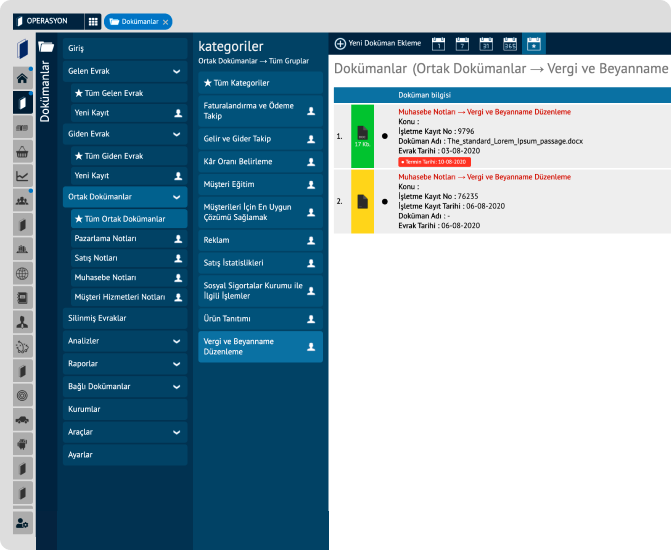Open the piggy bank sidebar icon
671x550 pixels.
(x=22, y=347)
